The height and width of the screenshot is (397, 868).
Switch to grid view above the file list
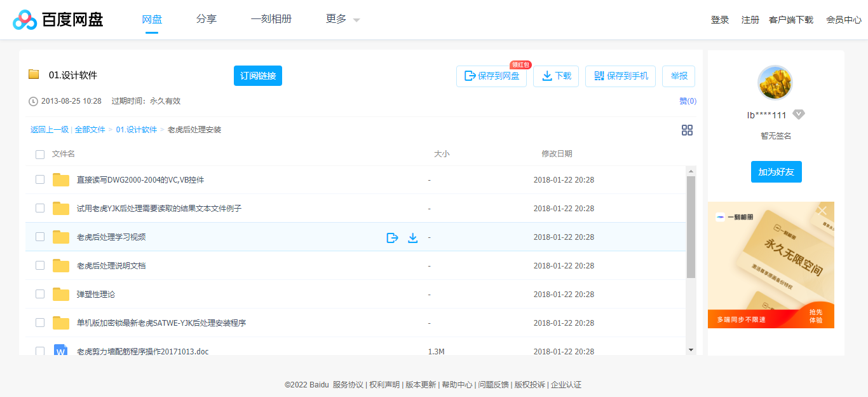[x=687, y=130]
